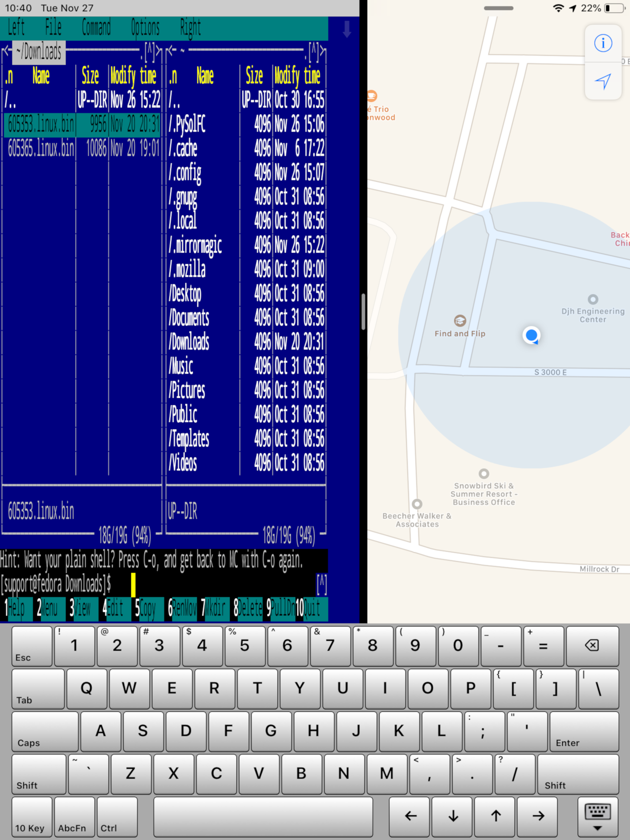
Task: Tap the Maps location tracking arrow
Action: (603, 81)
